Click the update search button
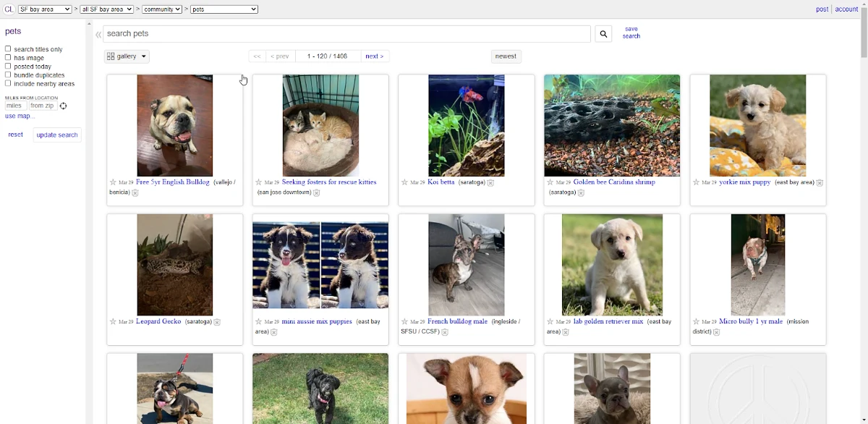 point(57,135)
